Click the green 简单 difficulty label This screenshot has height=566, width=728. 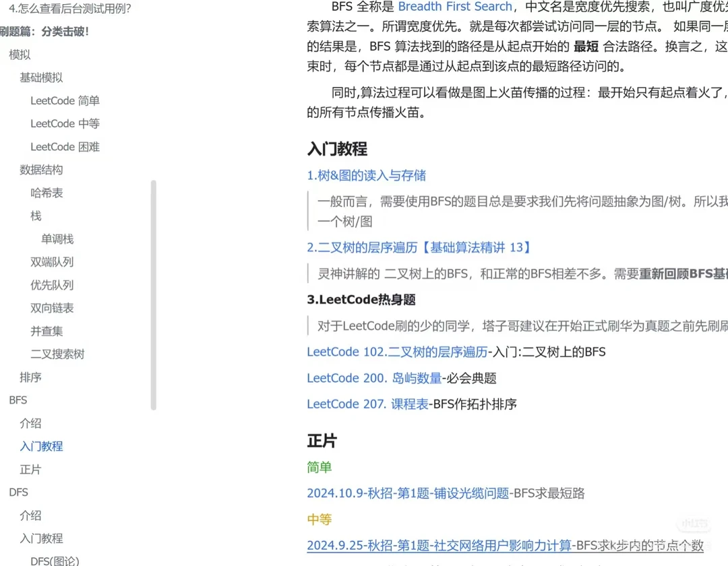(x=319, y=467)
